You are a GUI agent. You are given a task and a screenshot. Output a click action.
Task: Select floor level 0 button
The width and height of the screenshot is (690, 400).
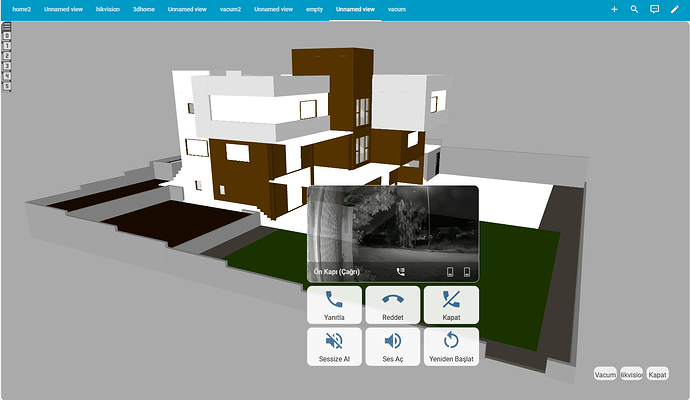coord(7,36)
